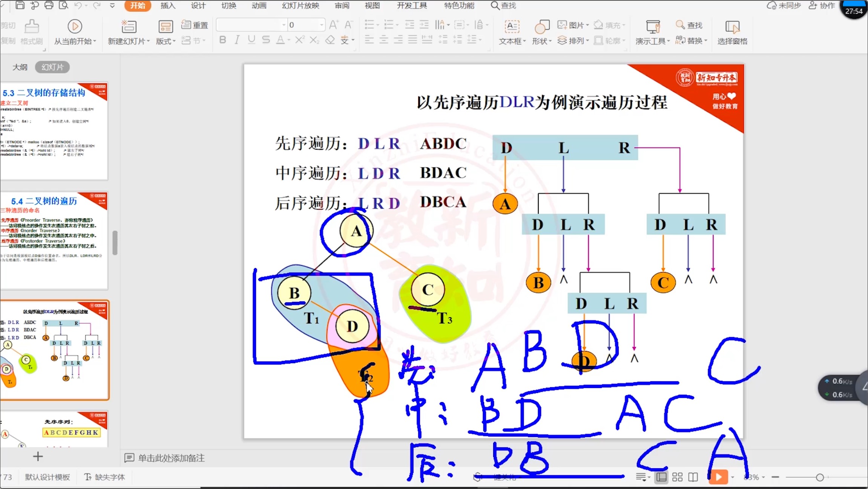Open the 幻灯片放映 ribbon tab
Image resolution: width=868 pixels, height=489 pixels.
[301, 5]
